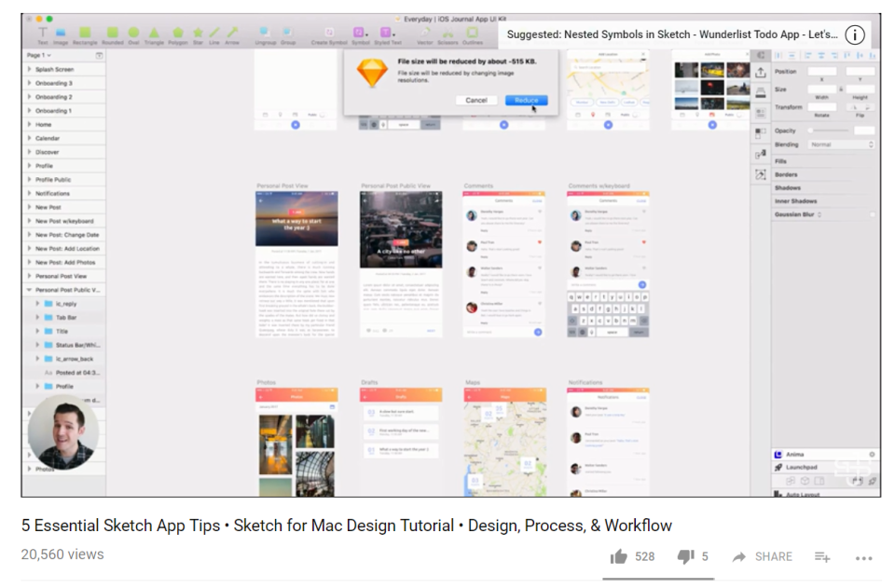Select the Rounded rectangle tool

pos(113,34)
